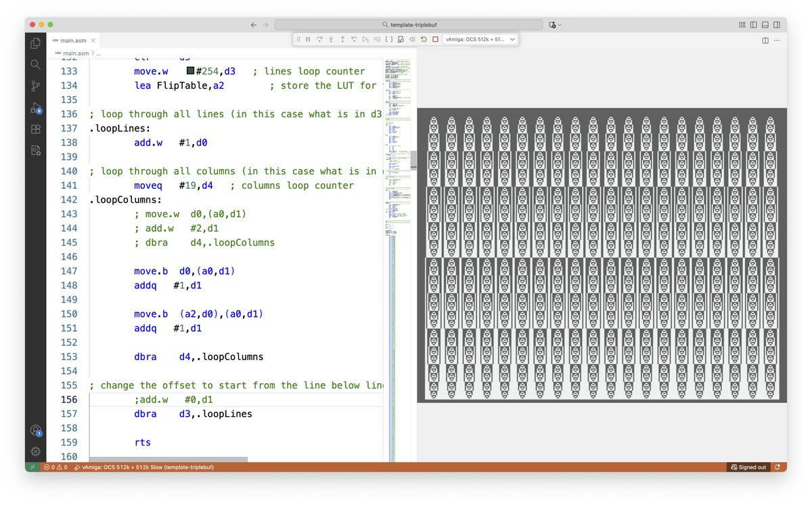Click the vertical scrollbar slider in editor

(413, 160)
